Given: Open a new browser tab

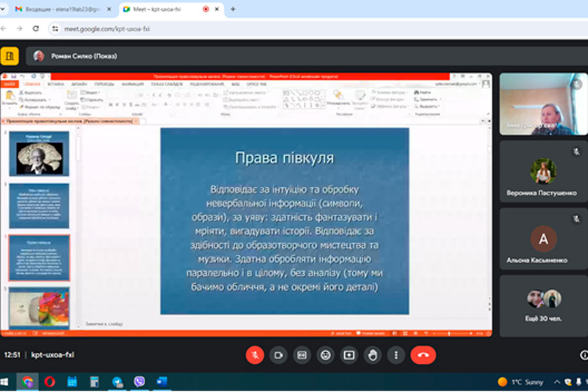Looking at the screenshot, I should point(233,9).
